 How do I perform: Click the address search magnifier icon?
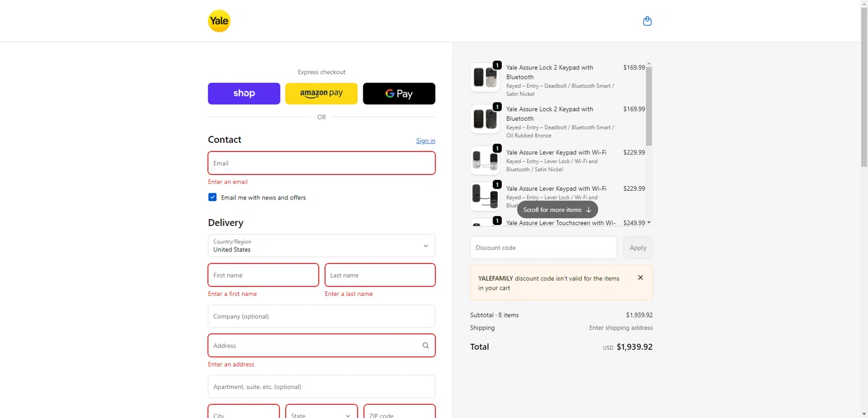point(425,346)
